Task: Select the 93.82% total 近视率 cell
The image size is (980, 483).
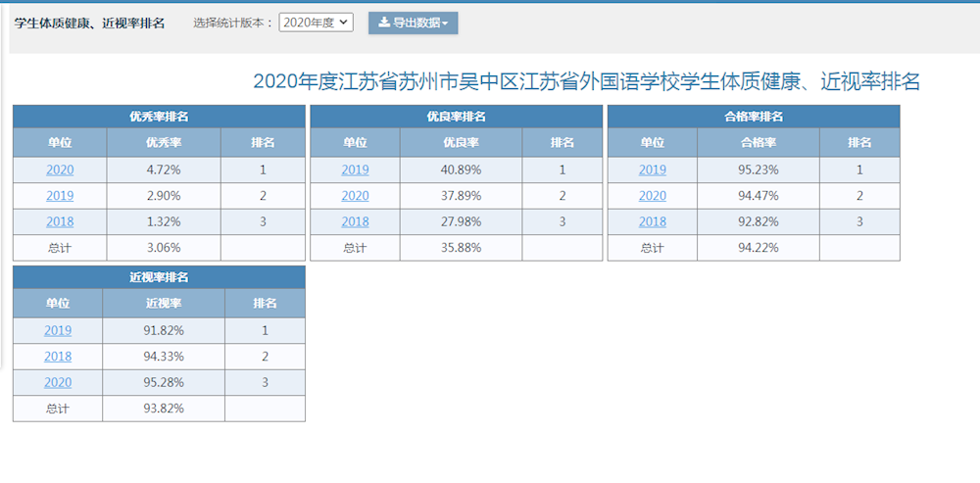Action: tap(164, 409)
